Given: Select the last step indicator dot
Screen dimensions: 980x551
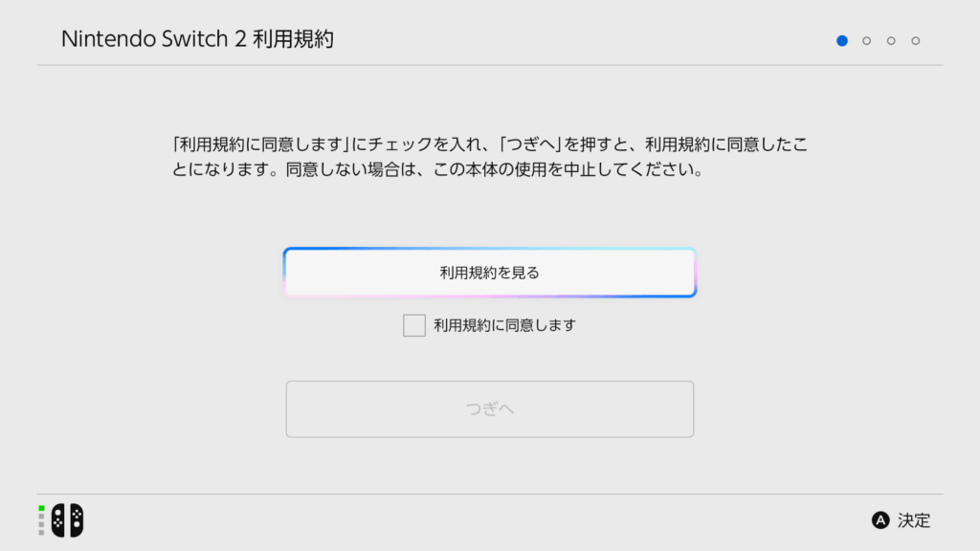Looking at the screenshot, I should tap(916, 40).
